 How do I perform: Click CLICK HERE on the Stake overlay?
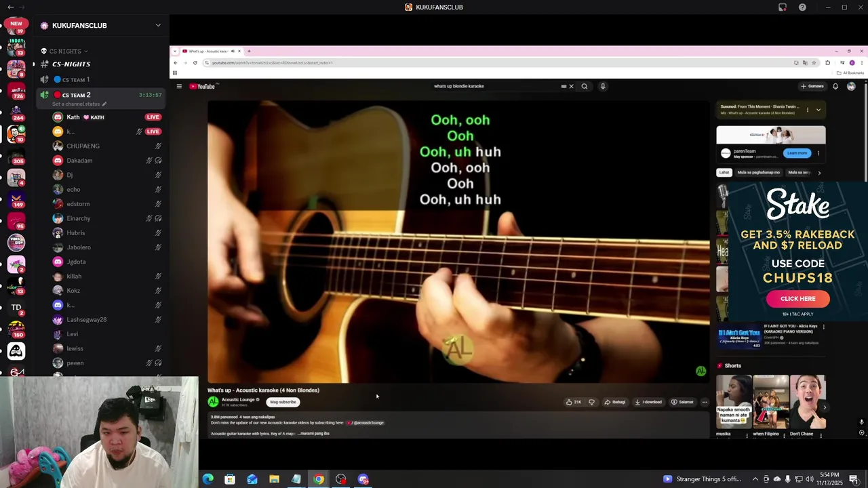click(x=797, y=299)
